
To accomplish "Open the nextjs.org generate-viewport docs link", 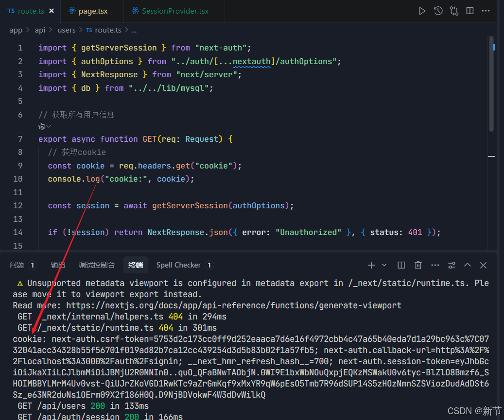I will click(234, 305).
